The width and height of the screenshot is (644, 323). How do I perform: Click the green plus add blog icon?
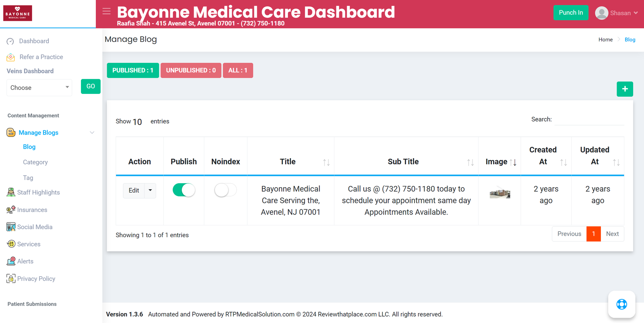(625, 89)
